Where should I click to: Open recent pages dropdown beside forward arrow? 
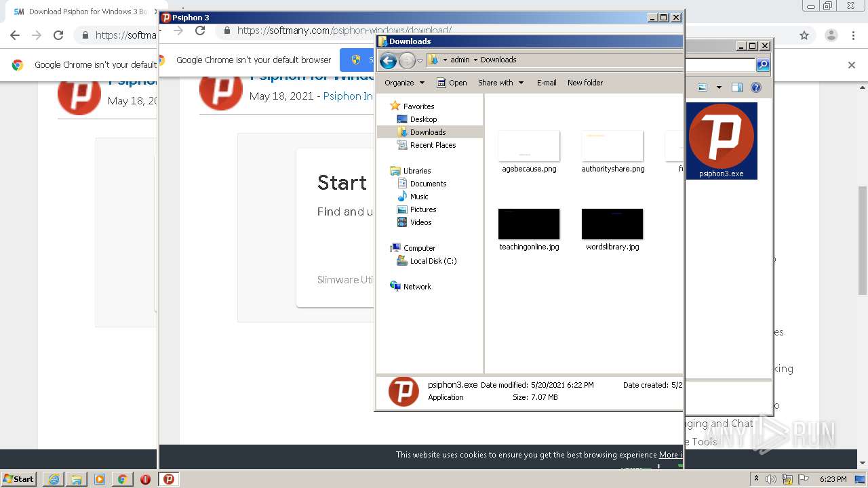420,61
